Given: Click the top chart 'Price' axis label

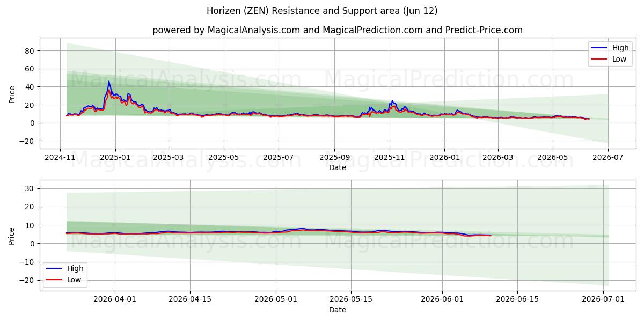Looking at the screenshot, I should point(12,93).
